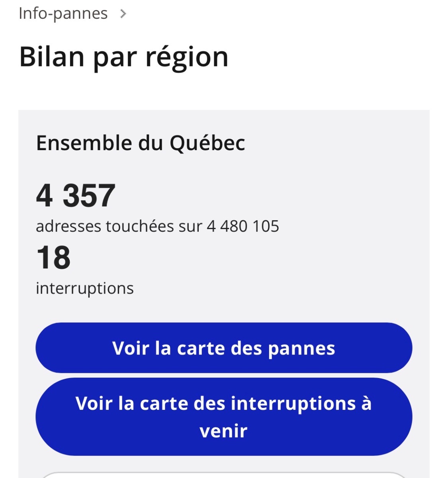Click the "interruptions" label
Viewport: 448px width, 478px height.
point(84,288)
